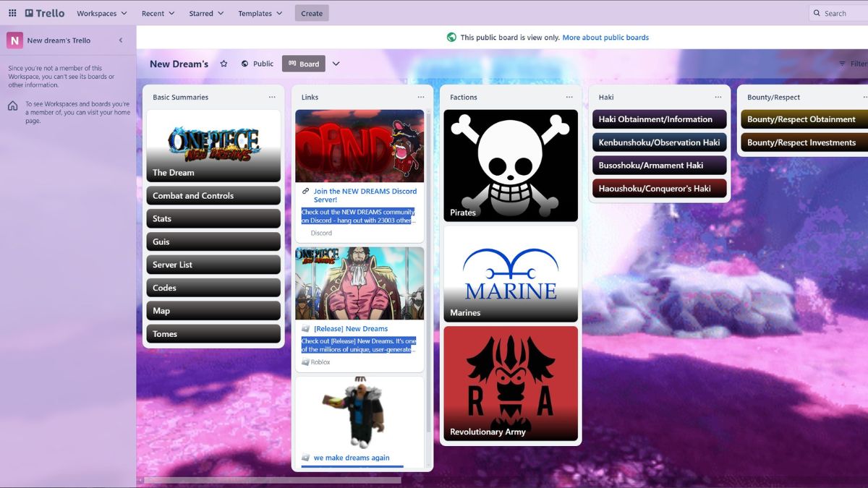Open the Workspaces dropdown
This screenshot has height=488, width=868.
[101, 12]
